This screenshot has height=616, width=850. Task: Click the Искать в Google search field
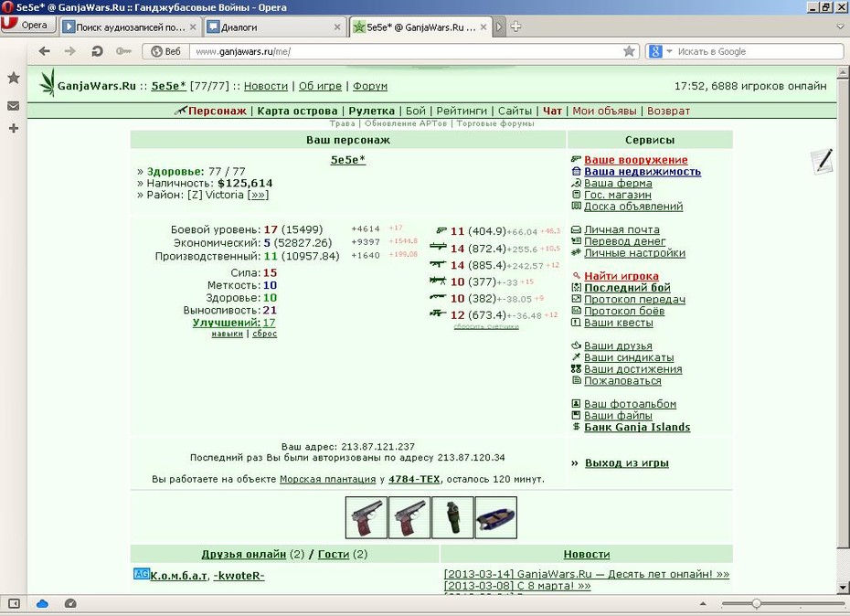pyautogui.click(x=759, y=51)
